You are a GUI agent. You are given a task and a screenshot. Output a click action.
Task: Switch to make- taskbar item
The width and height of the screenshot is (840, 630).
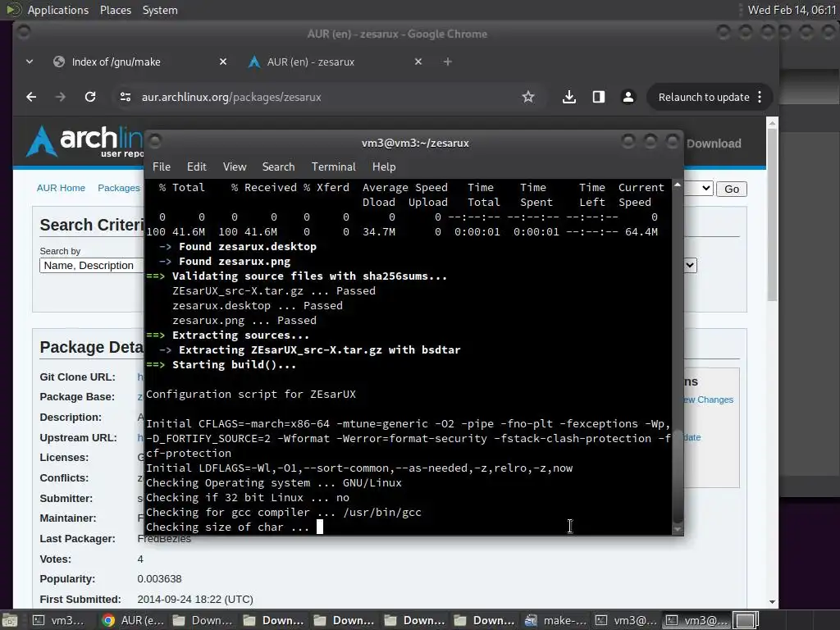555,620
